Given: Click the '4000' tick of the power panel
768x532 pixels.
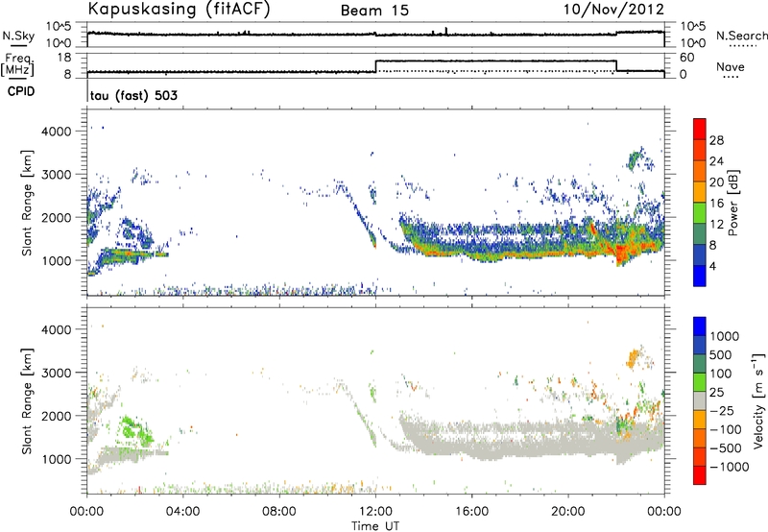Looking at the screenshot, I should [x=56, y=132].
